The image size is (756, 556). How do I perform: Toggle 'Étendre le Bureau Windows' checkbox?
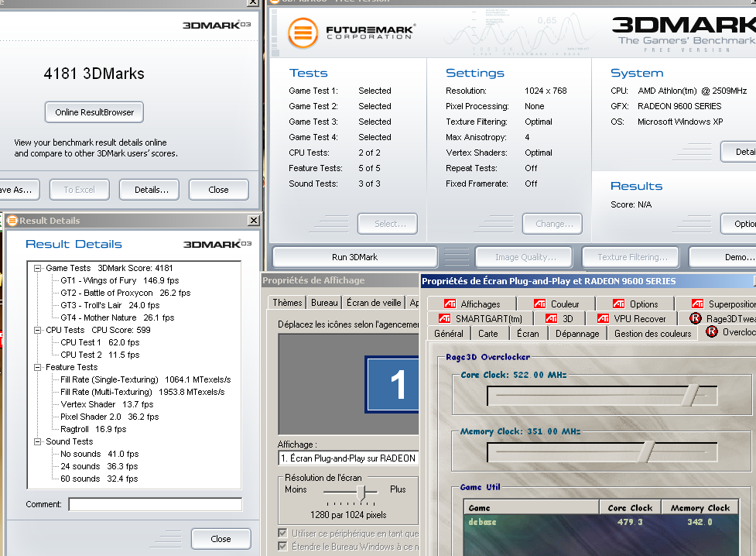[x=283, y=546]
